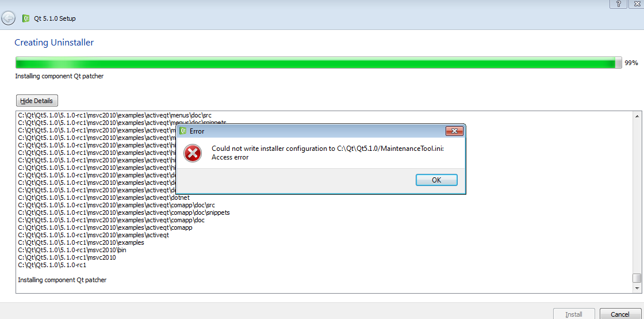This screenshot has height=319, width=644.
Task: Cancel the Qt installation
Action: pos(620,314)
